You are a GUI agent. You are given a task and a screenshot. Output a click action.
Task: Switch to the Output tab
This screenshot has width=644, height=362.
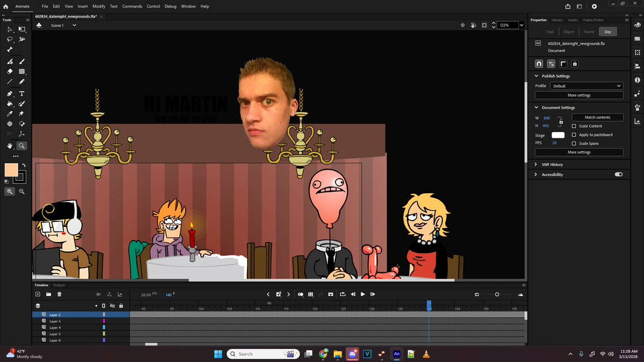click(x=59, y=285)
